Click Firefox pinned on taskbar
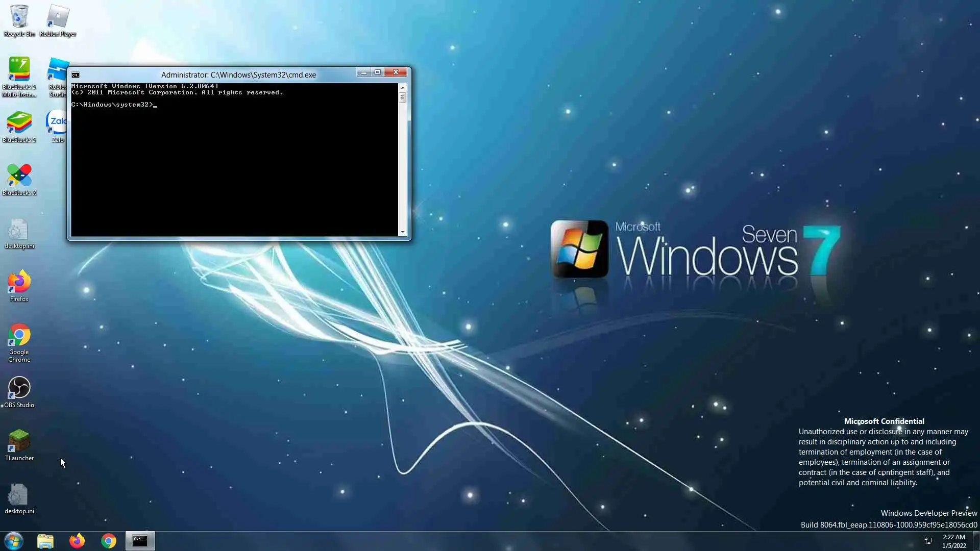 pyautogui.click(x=77, y=541)
